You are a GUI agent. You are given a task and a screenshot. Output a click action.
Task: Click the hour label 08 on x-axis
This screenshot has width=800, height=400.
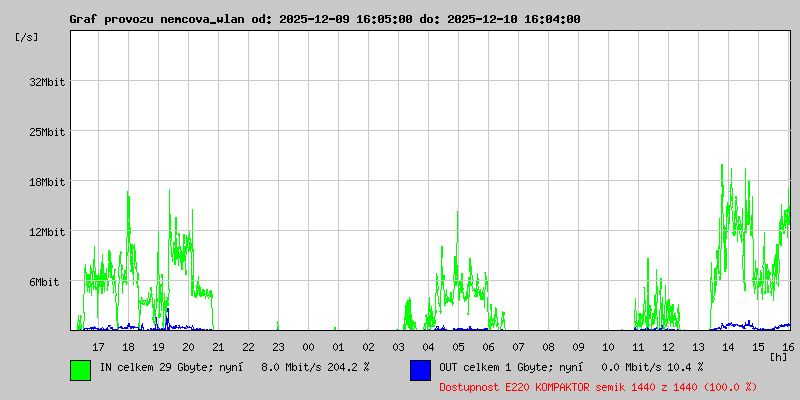click(x=548, y=347)
